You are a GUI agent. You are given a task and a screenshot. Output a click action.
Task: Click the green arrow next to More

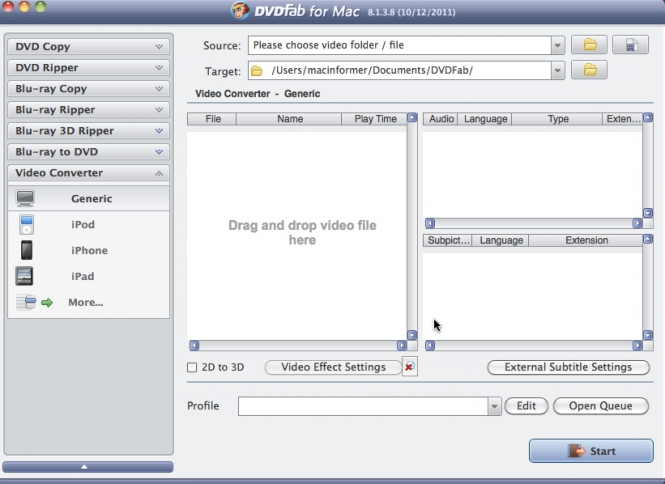coord(47,302)
